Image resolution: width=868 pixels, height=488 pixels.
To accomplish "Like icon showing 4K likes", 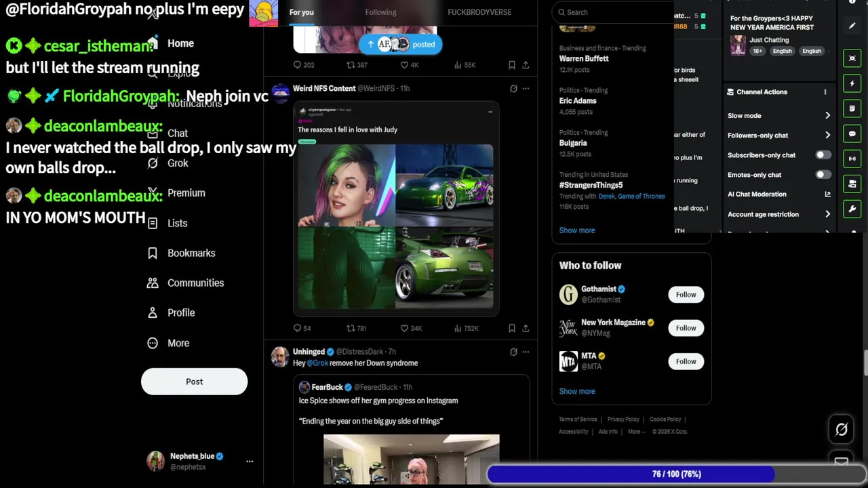I will point(404,65).
